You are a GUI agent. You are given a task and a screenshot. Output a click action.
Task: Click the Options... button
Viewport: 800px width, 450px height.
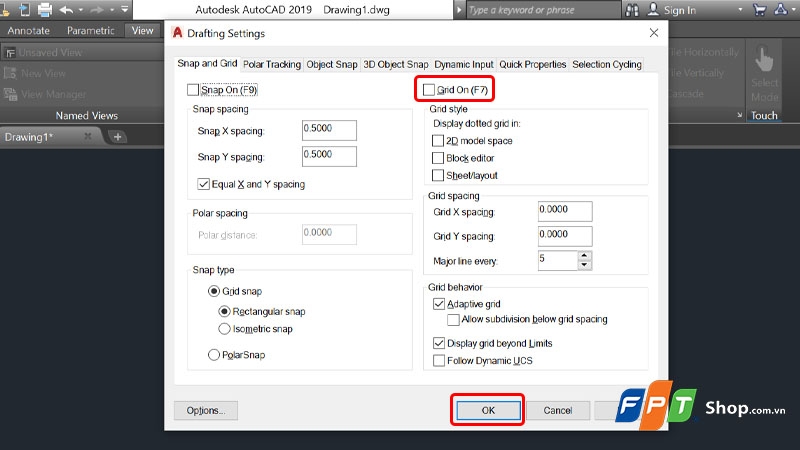pos(206,410)
